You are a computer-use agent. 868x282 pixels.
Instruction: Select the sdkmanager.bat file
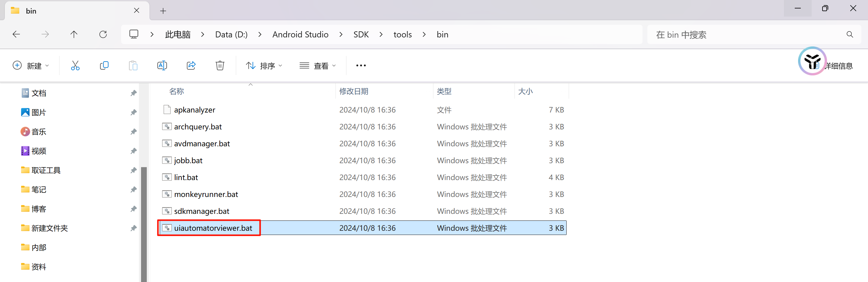coord(202,211)
